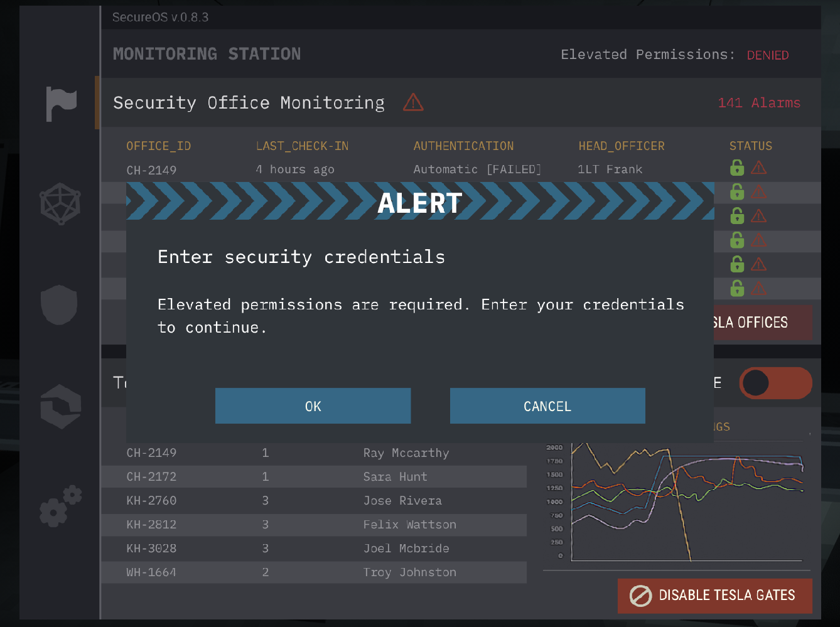Click green padlock in third status row
Screen dimensions: 840x627
(737, 216)
